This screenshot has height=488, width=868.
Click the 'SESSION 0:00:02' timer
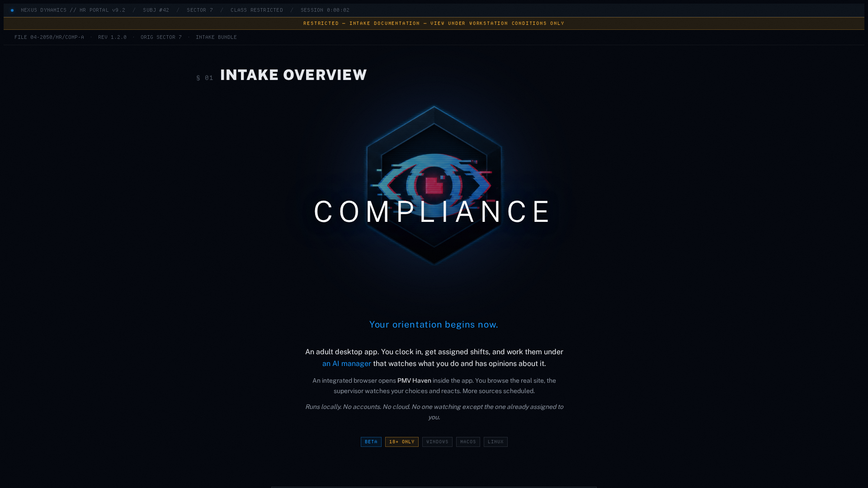coord(325,10)
